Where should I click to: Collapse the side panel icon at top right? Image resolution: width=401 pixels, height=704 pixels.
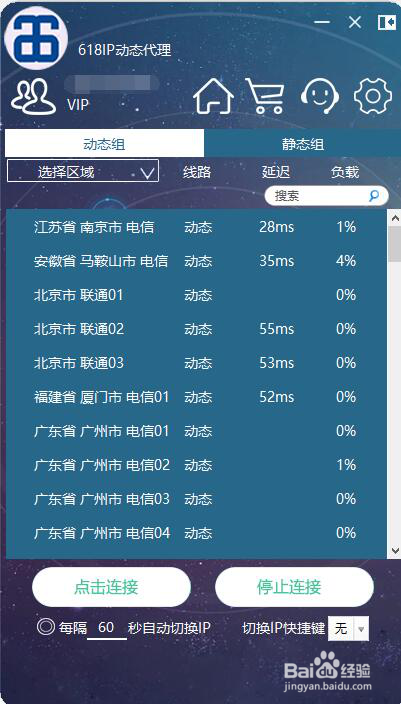386,22
